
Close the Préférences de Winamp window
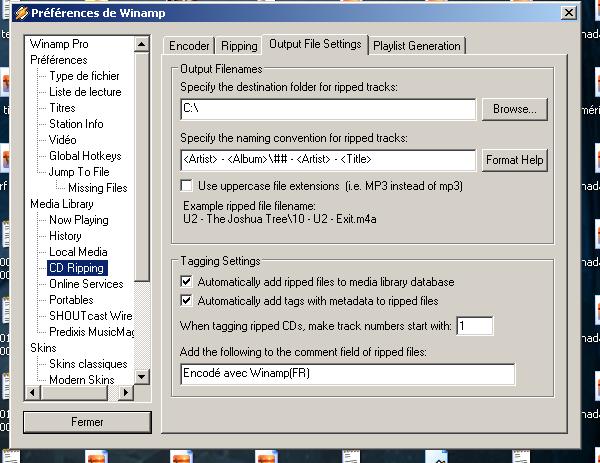pyautogui.click(x=569, y=13)
